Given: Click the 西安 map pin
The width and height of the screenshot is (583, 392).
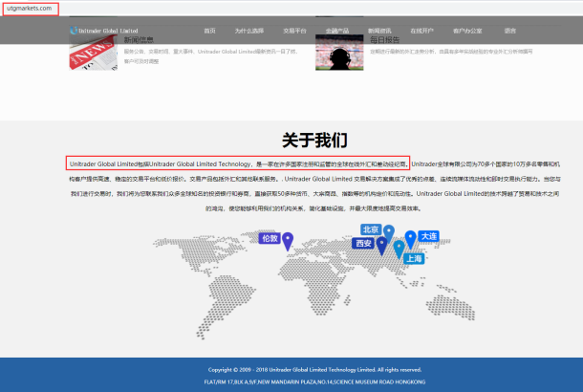Looking at the screenshot, I should coord(382,246).
